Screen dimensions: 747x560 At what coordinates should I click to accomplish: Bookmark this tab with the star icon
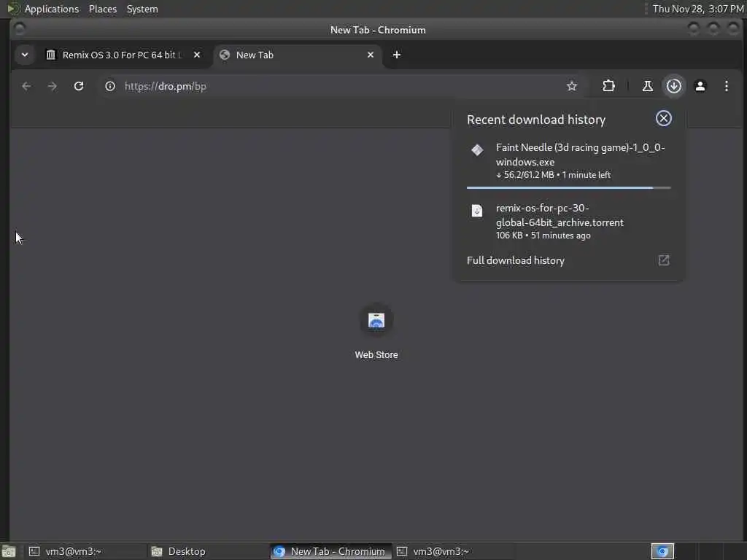click(572, 86)
